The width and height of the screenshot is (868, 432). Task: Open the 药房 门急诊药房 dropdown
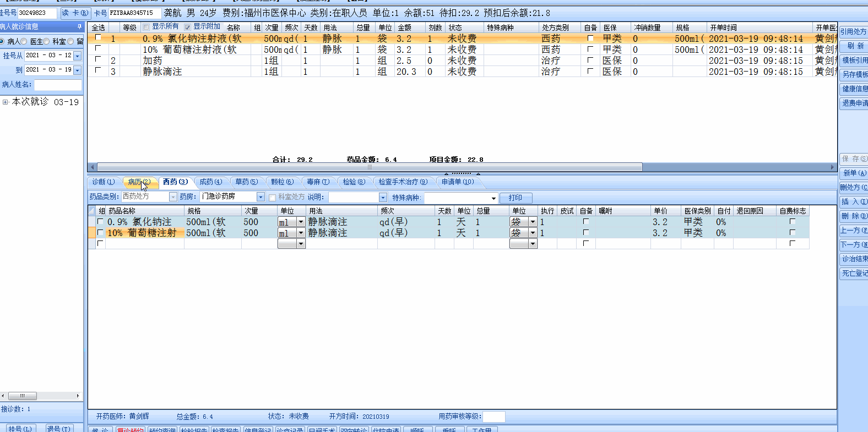(x=261, y=197)
